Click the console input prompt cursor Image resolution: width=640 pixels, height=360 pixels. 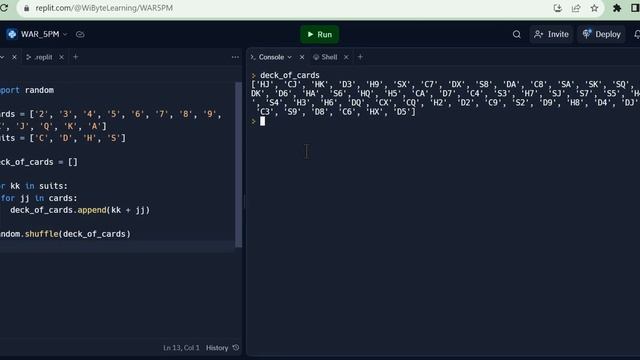coord(262,121)
